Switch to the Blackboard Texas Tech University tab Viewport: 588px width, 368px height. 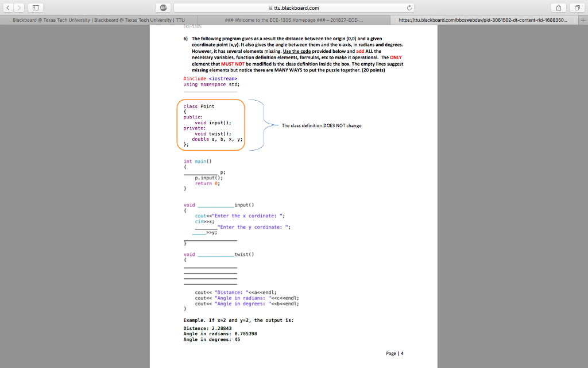pos(98,19)
